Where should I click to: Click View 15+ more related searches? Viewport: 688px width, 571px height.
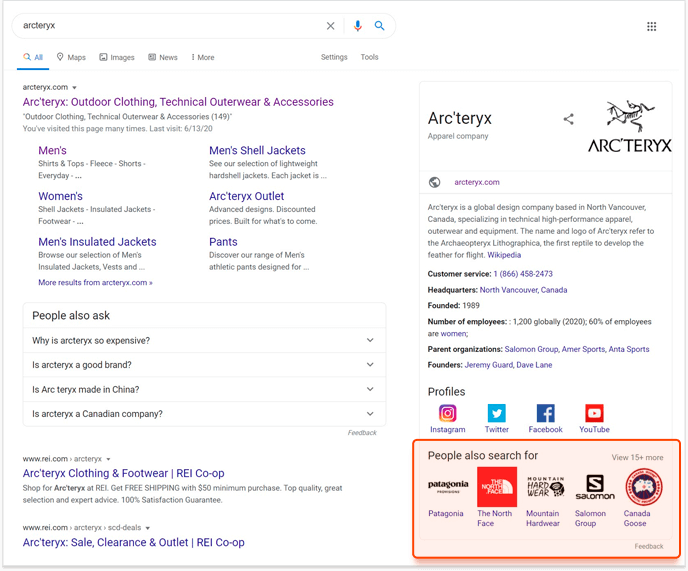[x=638, y=458]
